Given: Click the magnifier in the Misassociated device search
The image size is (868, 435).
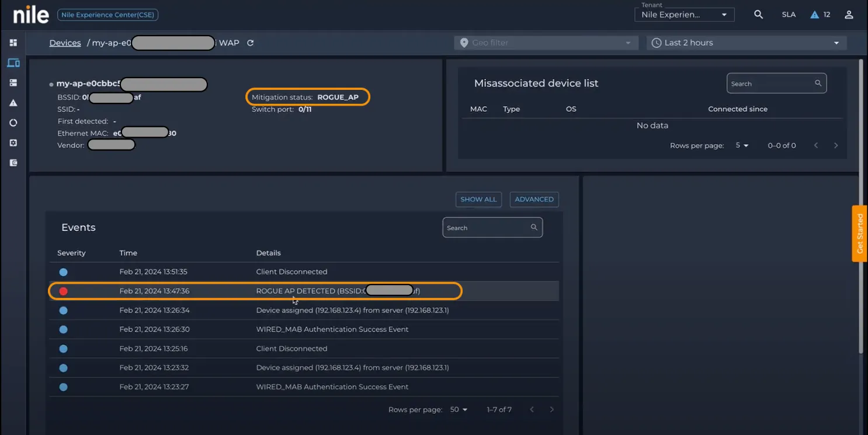Looking at the screenshot, I should (818, 83).
